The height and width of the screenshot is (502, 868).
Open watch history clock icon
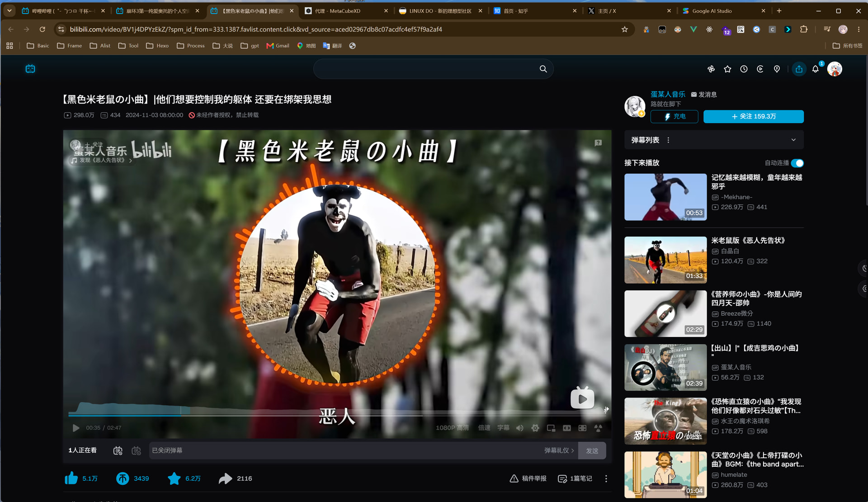pyautogui.click(x=744, y=69)
